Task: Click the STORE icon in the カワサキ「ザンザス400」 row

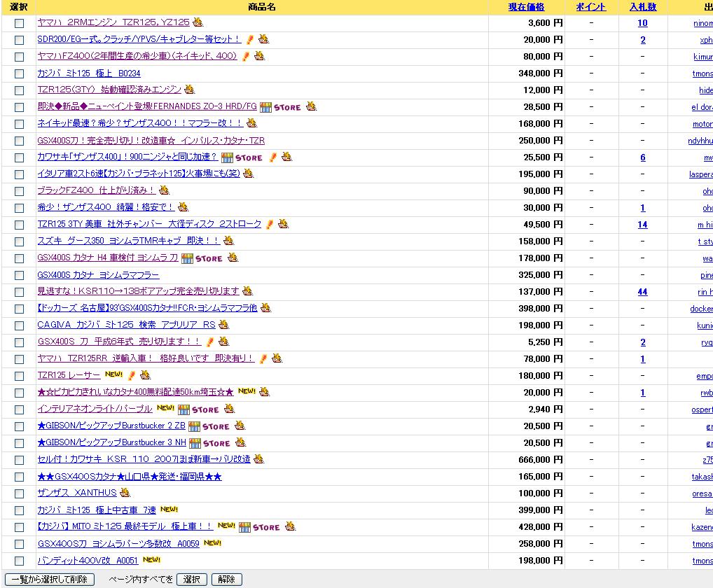Action: pyautogui.click(x=242, y=157)
